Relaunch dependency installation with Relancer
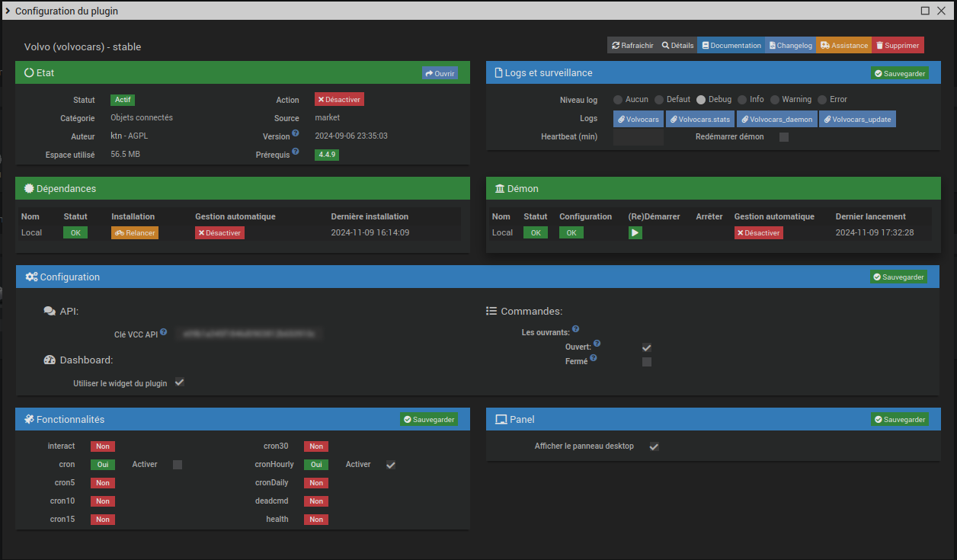The height and width of the screenshot is (560, 957). (x=135, y=232)
